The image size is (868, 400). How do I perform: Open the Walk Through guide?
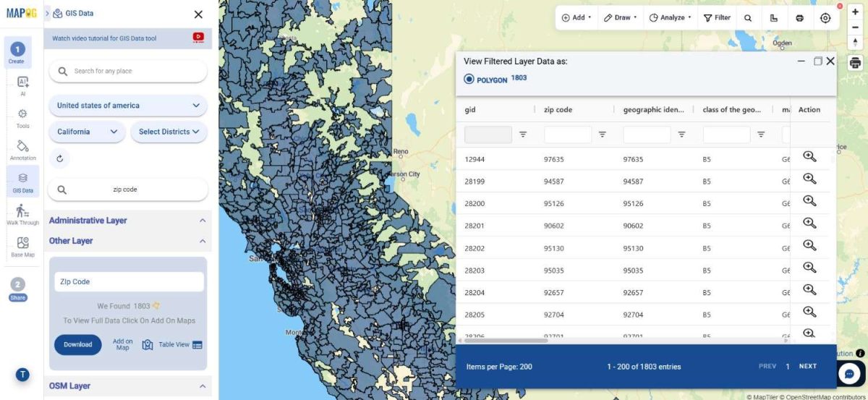[22, 214]
